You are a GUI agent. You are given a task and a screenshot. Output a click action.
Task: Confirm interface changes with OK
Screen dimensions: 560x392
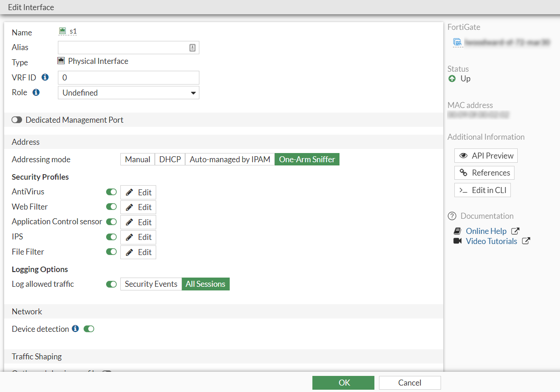point(343,382)
